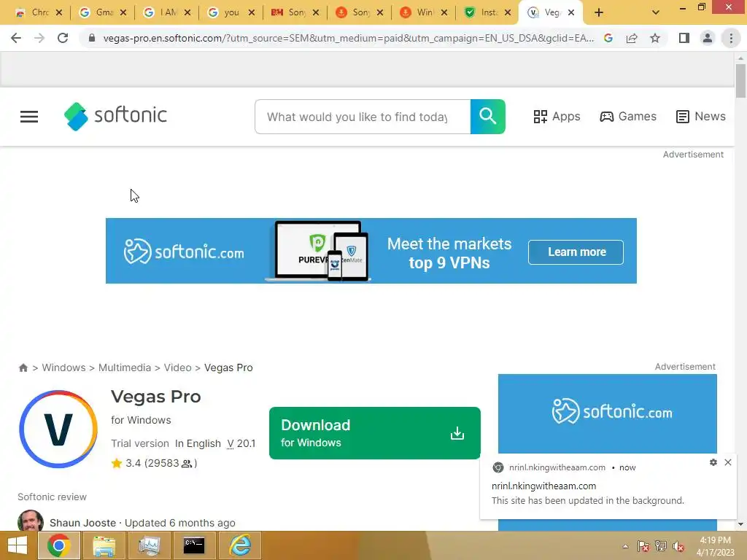Open Multimedia breadcrumb link
This screenshot has height=560, width=747.
125,367
